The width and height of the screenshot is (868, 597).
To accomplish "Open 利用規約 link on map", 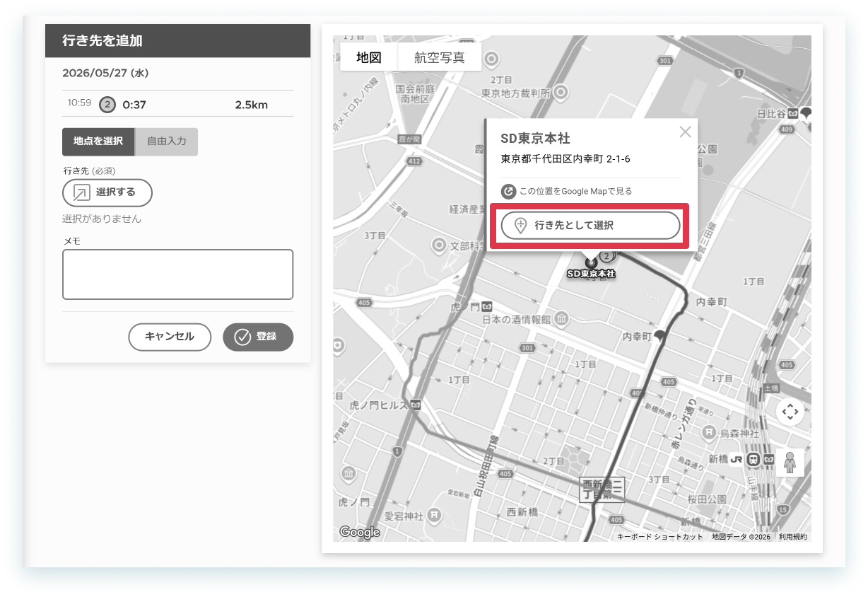I will click(x=793, y=537).
